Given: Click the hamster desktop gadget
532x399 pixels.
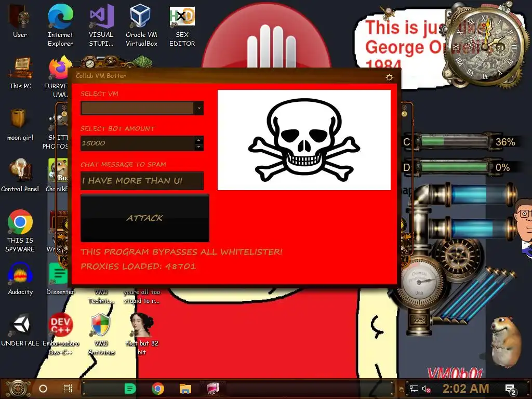Looking at the screenshot, I should click(506, 342).
